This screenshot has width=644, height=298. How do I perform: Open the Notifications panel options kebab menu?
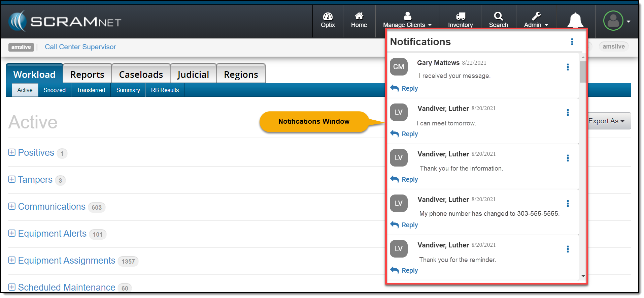pyautogui.click(x=572, y=42)
